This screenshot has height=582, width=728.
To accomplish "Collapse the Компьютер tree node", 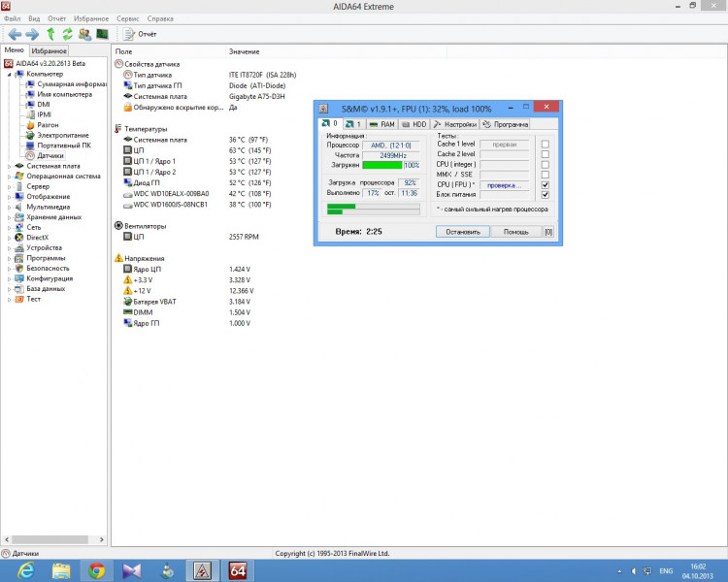I will tap(9, 75).
